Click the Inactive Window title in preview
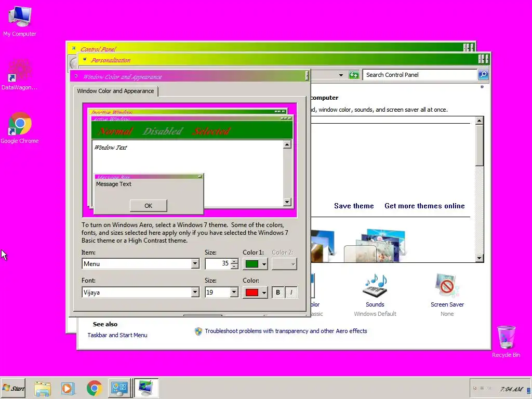532x399 pixels. [112, 112]
